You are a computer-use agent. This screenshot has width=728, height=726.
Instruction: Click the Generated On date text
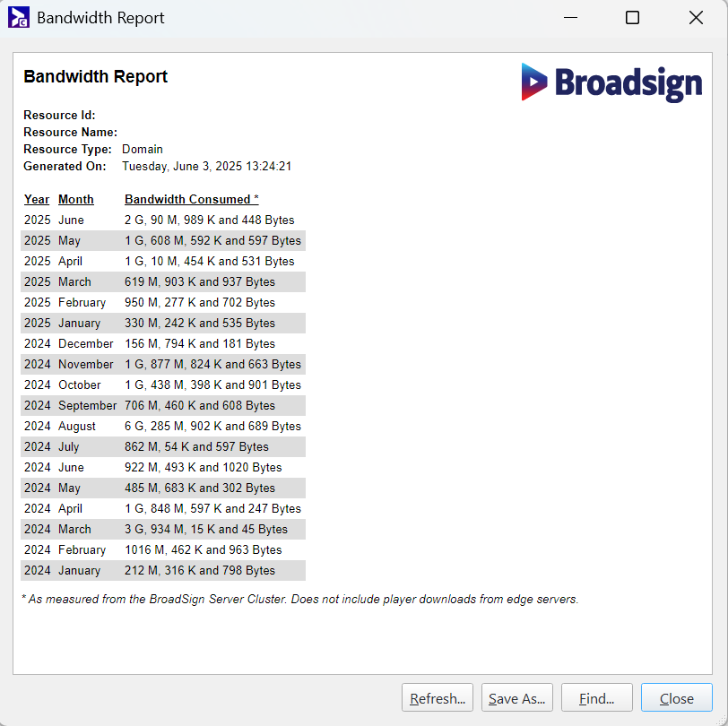point(206,166)
